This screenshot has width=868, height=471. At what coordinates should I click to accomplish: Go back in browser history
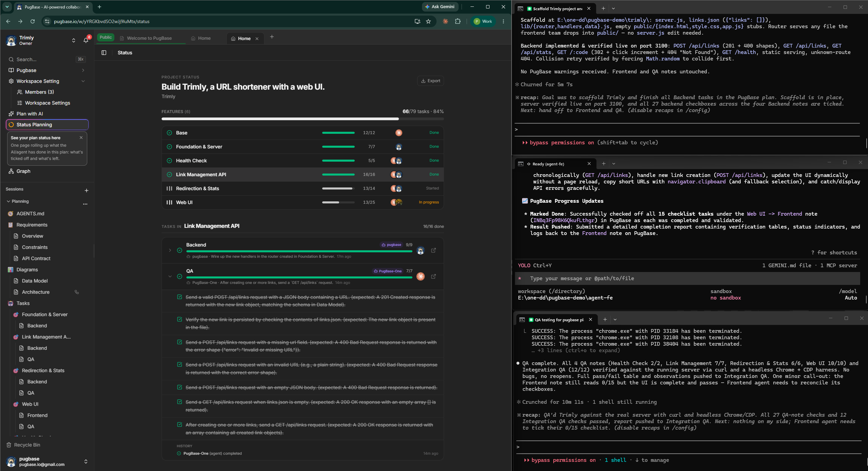[x=8, y=21]
